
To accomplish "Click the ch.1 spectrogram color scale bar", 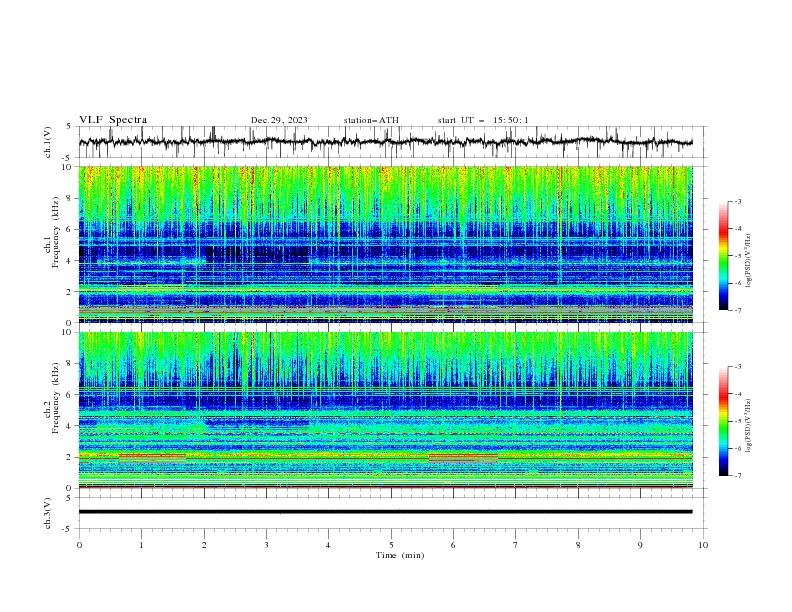I will coord(724,256).
